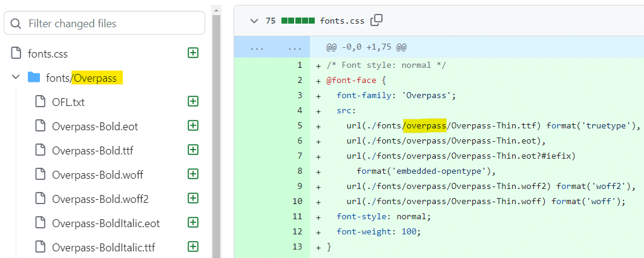The height and width of the screenshot is (258, 644).
Task: Click the src: property line
Action: coord(346,111)
